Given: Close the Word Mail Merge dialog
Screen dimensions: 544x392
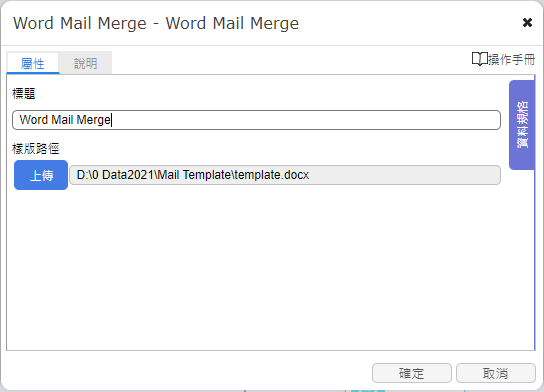Looking at the screenshot, I should pyautogui.click(x=527, y=23).
